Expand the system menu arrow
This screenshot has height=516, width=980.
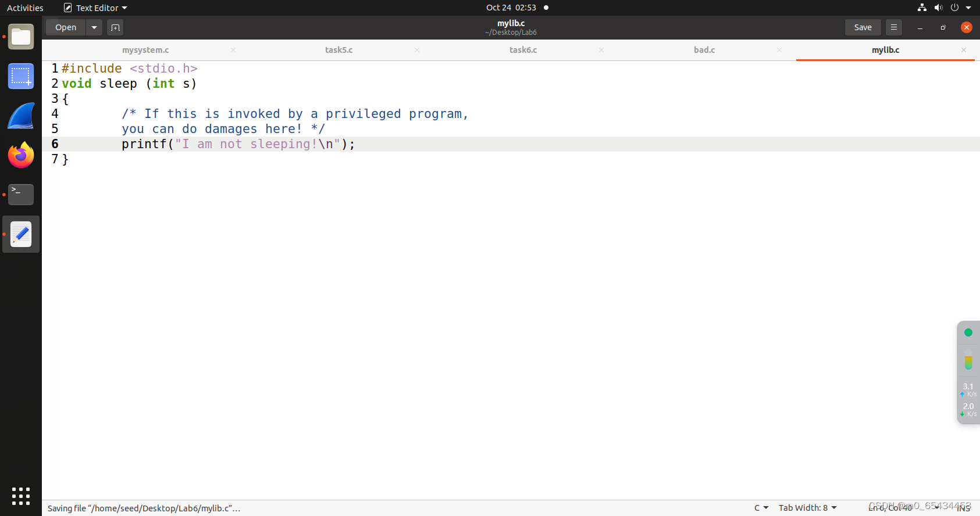[968, 8]
